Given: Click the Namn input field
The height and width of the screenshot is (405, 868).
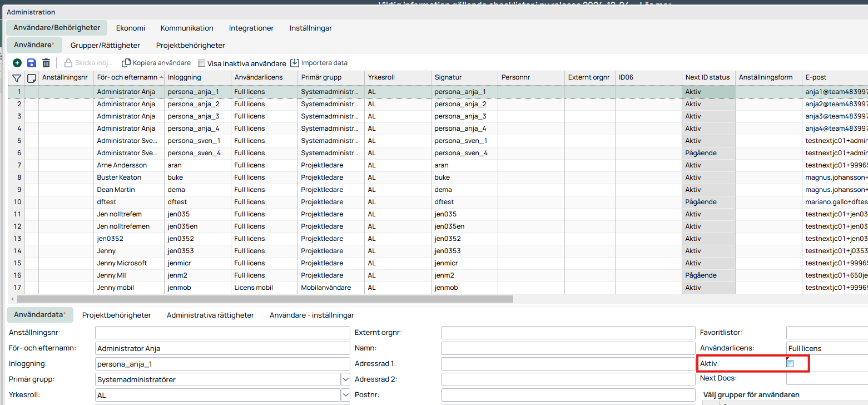Looking at the screenshot, I should click(568, 348).
